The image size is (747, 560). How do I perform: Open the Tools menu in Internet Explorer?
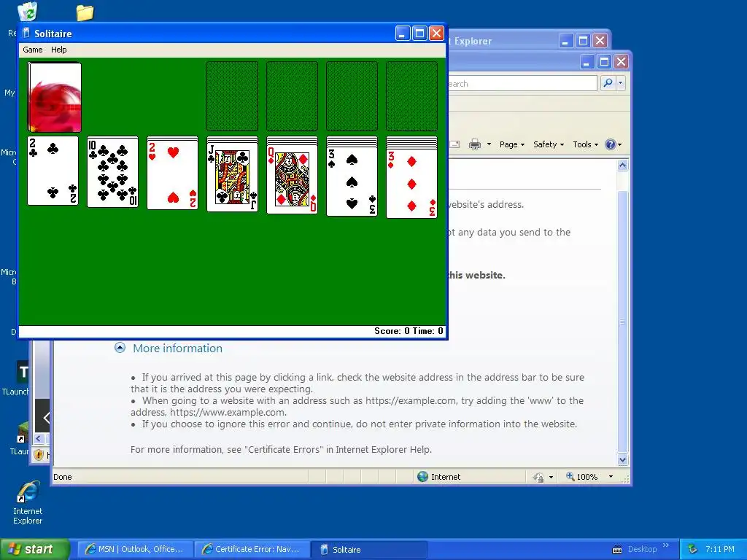(585, 144)
